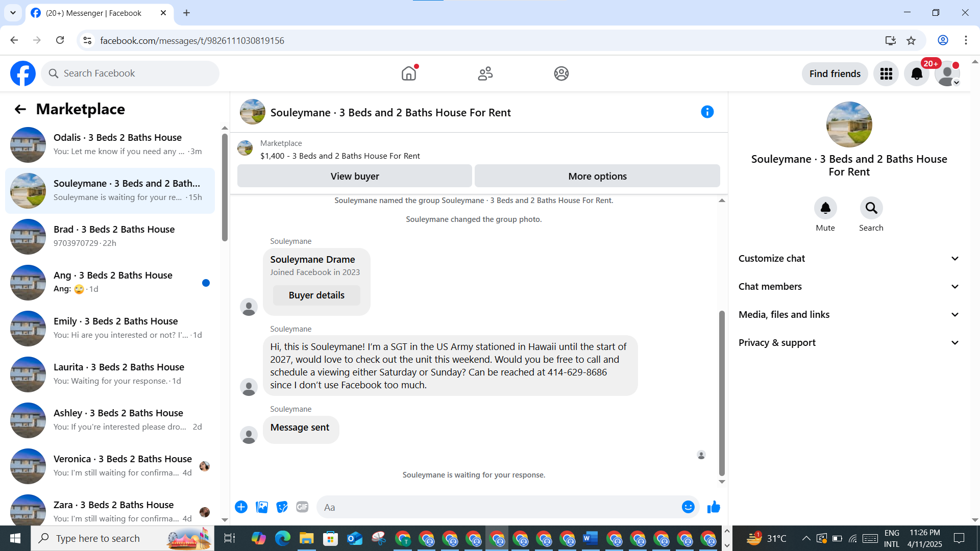The height and width of the screenshot is (551, 980).
Task: View site information icon beside the URL
Action: click(x=87, y=40)
